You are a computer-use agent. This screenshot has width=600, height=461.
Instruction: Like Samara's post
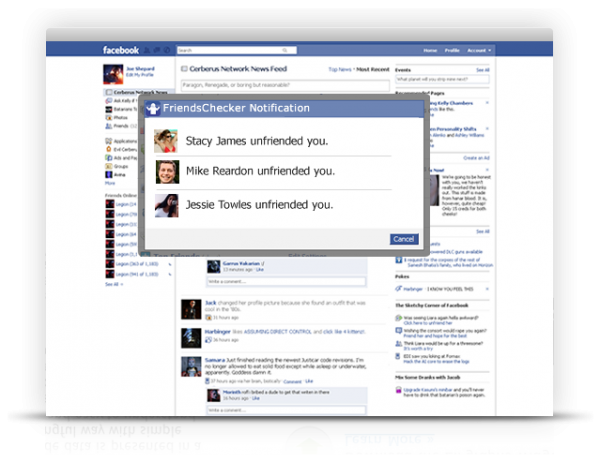click(x=309, y=381)
